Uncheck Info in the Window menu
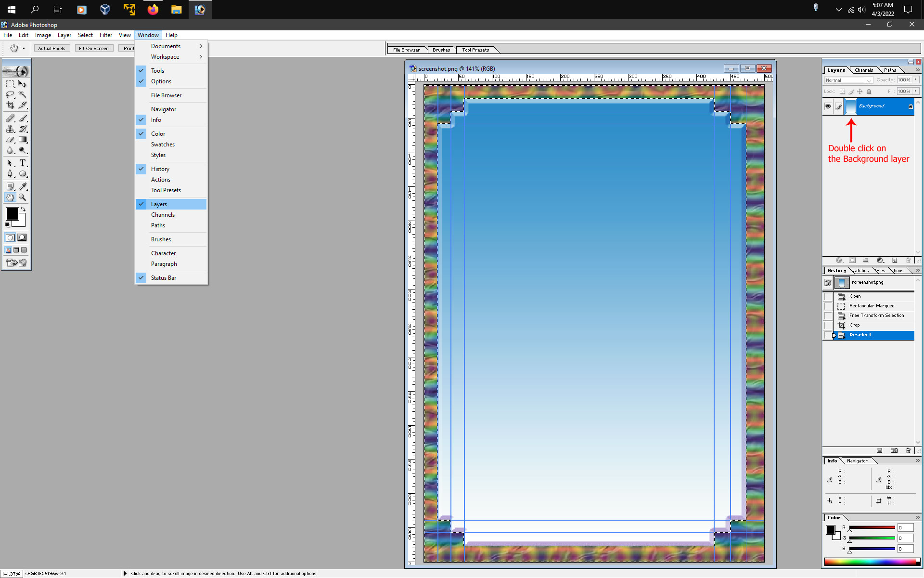The width and height of the screenshot is (924, 578). pyautogui.click(x=156, y=119)
